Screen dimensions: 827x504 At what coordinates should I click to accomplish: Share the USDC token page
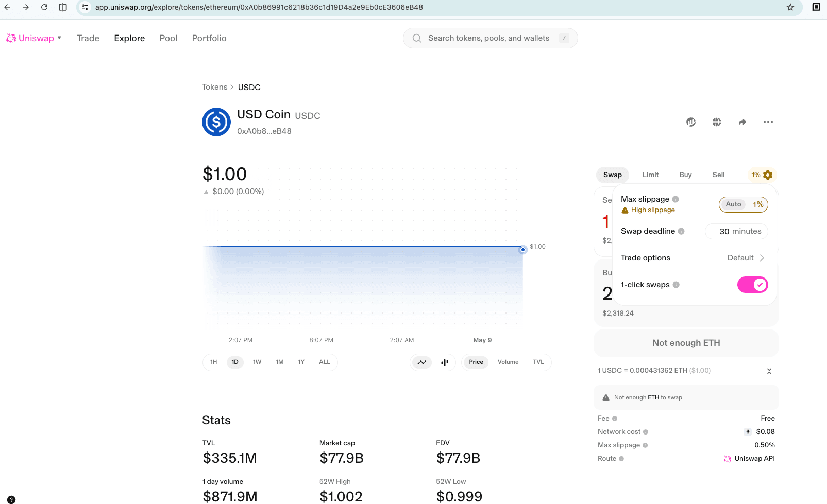click(x=742, y=122)
